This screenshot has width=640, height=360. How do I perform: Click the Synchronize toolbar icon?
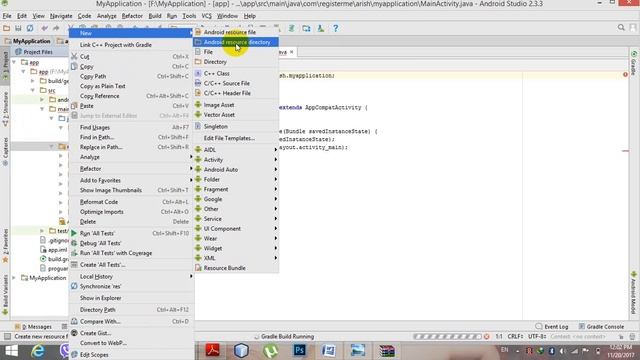click(30, 28)
